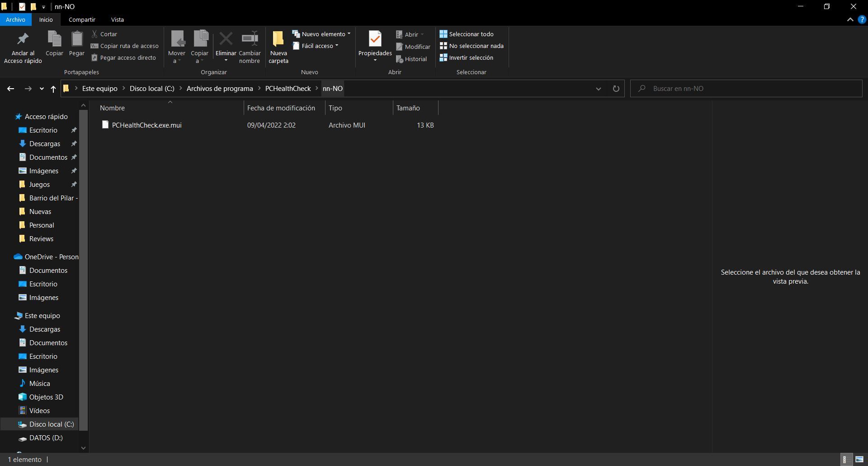The height and width of the screenshot is (466, 868).
Task: Select the DATOS (D:) drive
Action: [x=46, y=438]
